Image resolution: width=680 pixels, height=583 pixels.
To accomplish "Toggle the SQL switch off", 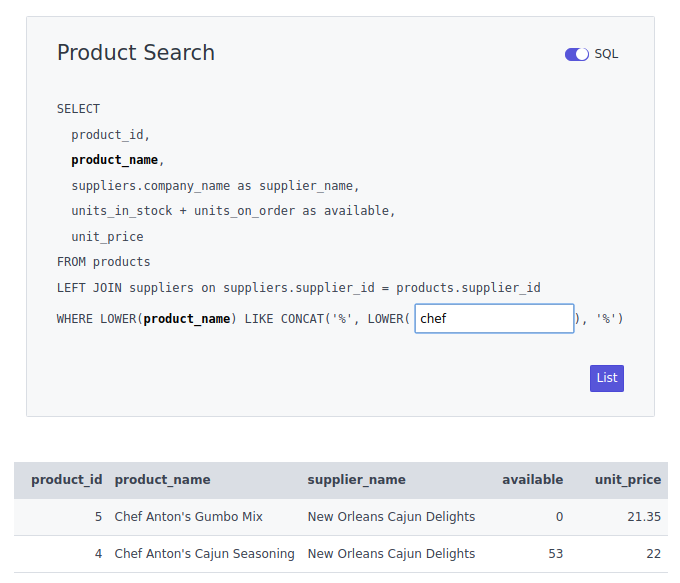I will pos(577,54).
